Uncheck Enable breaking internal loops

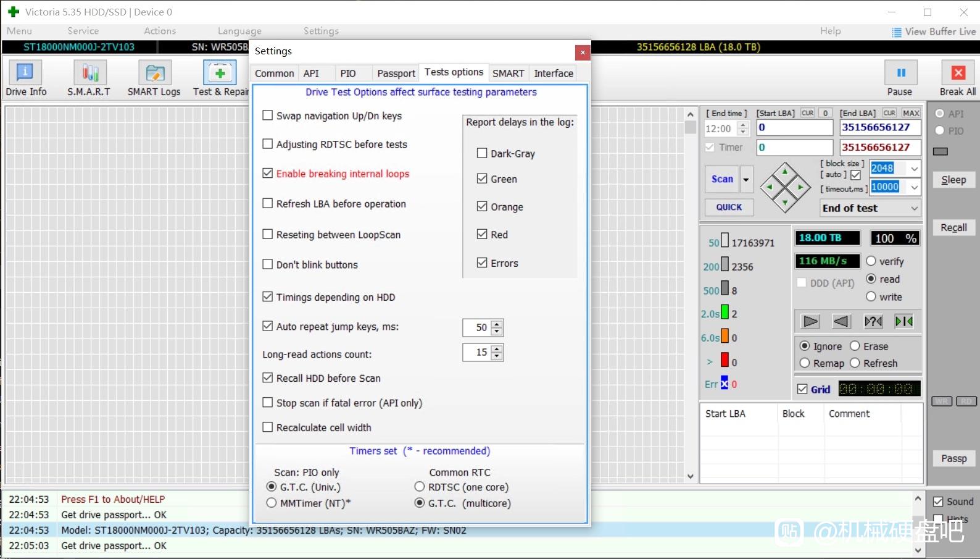coord(268,174)
